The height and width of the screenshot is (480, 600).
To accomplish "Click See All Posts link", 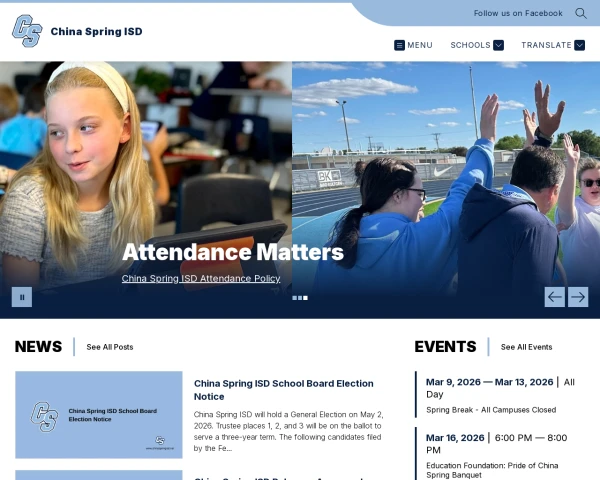I will [110, 347].
